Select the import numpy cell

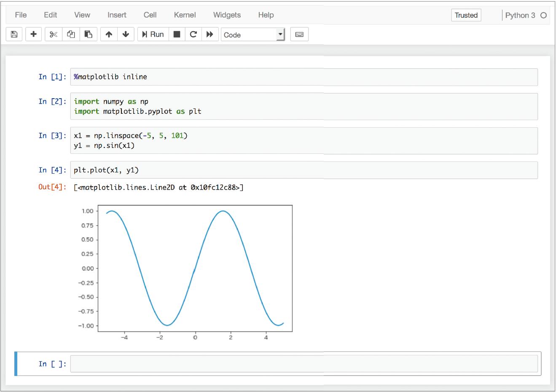pyautogui.click(x=304, y=107)
